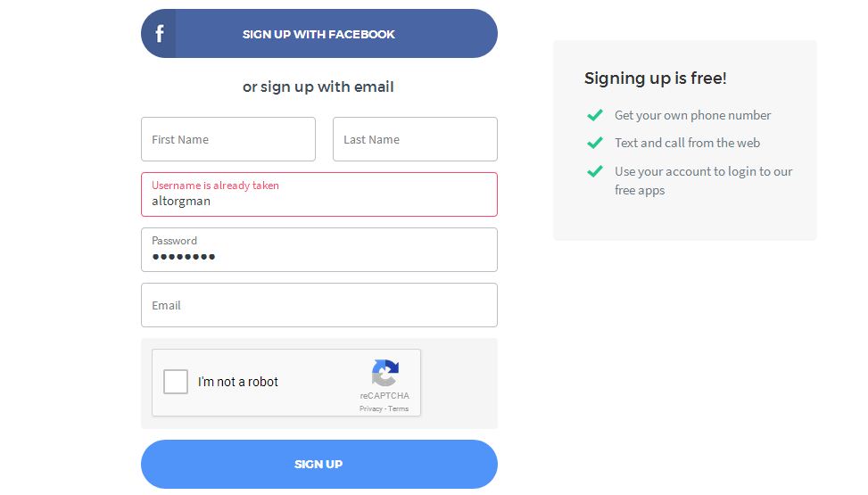Click the reCAPTCHA logo icon
This screenshot has height=495, width=868.
(x=385, y=373)
